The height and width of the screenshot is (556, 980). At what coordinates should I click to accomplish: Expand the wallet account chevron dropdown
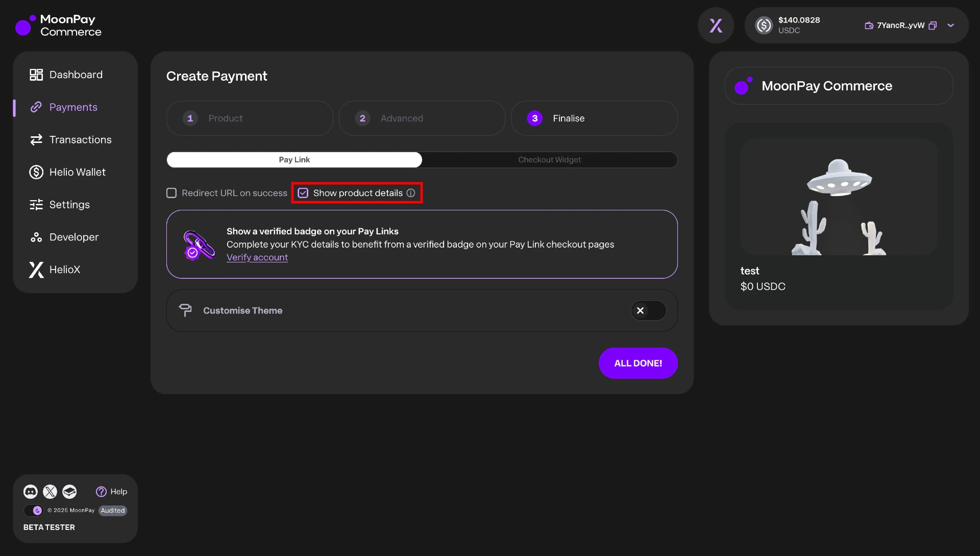tap(950, 26)
